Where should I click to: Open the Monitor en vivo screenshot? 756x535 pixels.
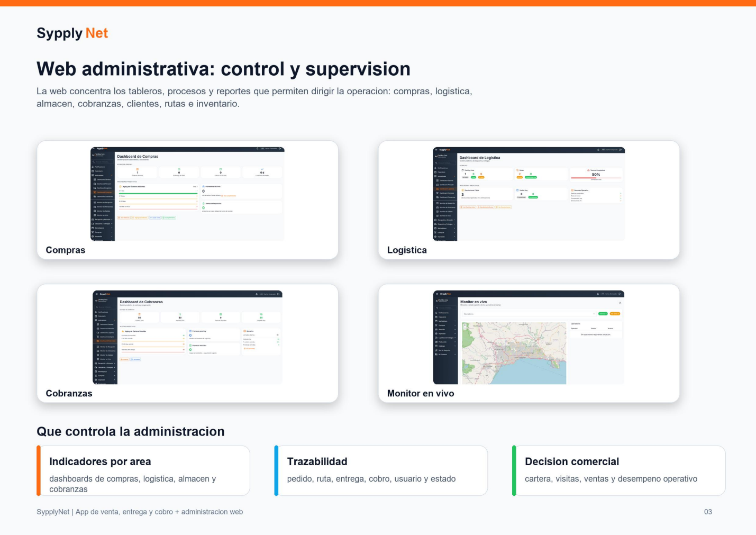tap(529, 338)
